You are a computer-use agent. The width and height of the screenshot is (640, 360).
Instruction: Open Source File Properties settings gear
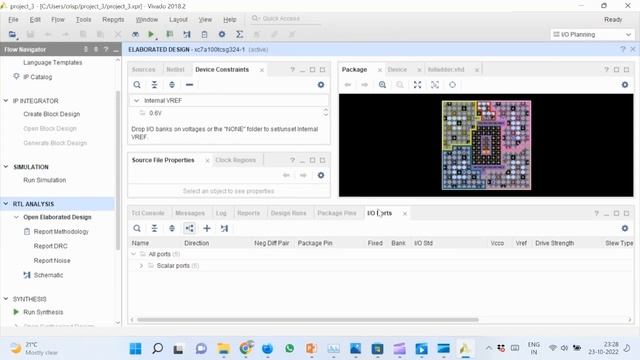click(321, 175)
